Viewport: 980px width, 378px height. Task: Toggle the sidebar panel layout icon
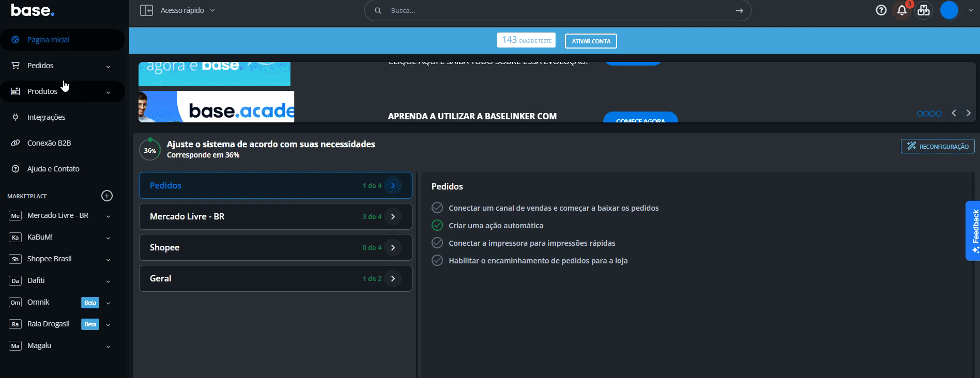(146, 10)
